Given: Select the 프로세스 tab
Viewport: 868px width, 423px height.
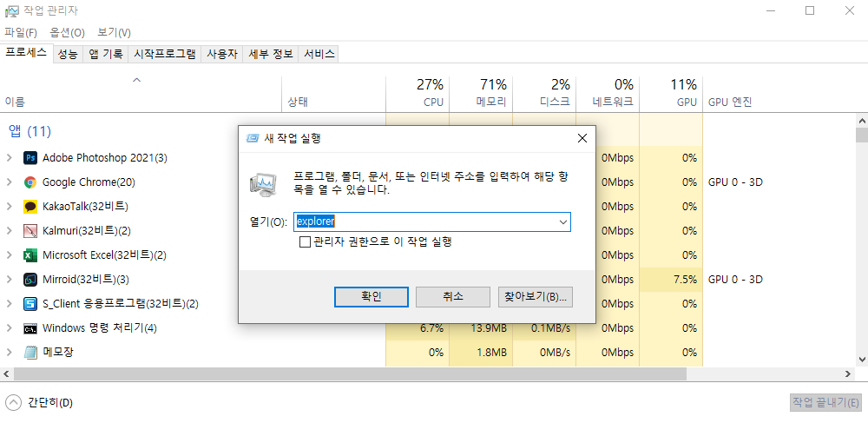Looking at the screenshot, I should click(x=27, y=53).
